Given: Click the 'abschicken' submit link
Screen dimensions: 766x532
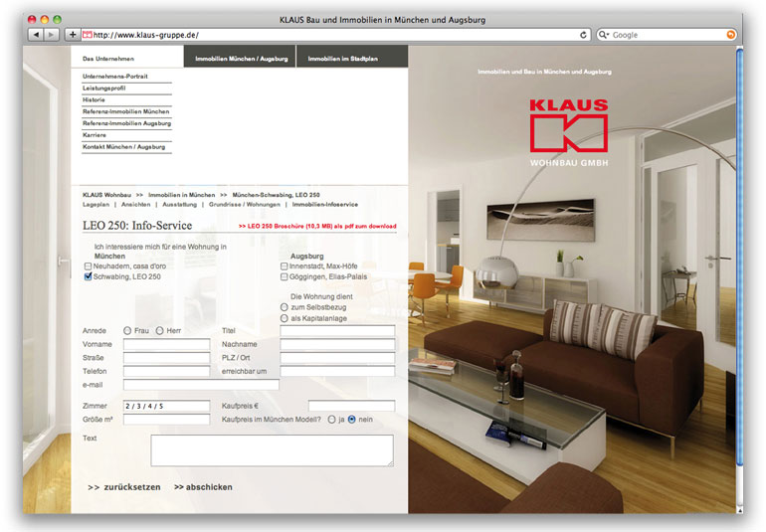Looking at the screenshot, I should [x=203, y=487].
